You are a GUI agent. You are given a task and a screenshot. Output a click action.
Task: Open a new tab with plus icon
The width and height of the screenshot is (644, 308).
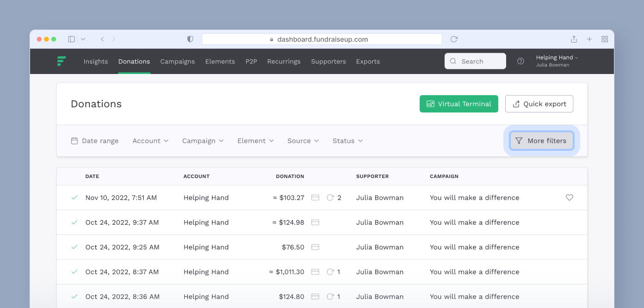[x=589, y=39]
